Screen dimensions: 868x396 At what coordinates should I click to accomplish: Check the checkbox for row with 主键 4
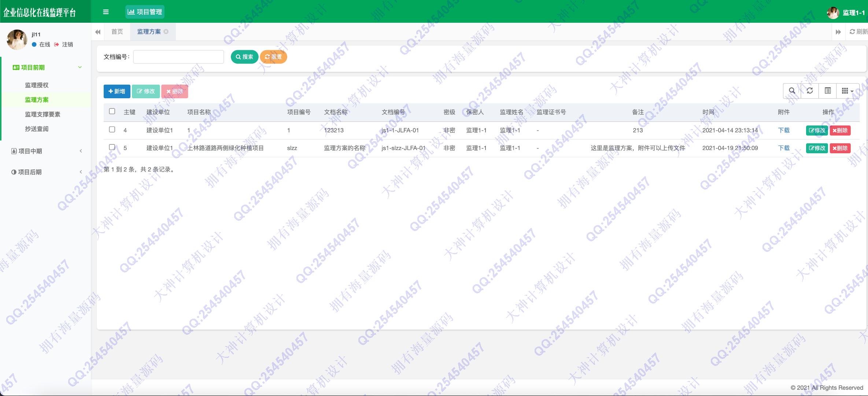tap(112, 129)
